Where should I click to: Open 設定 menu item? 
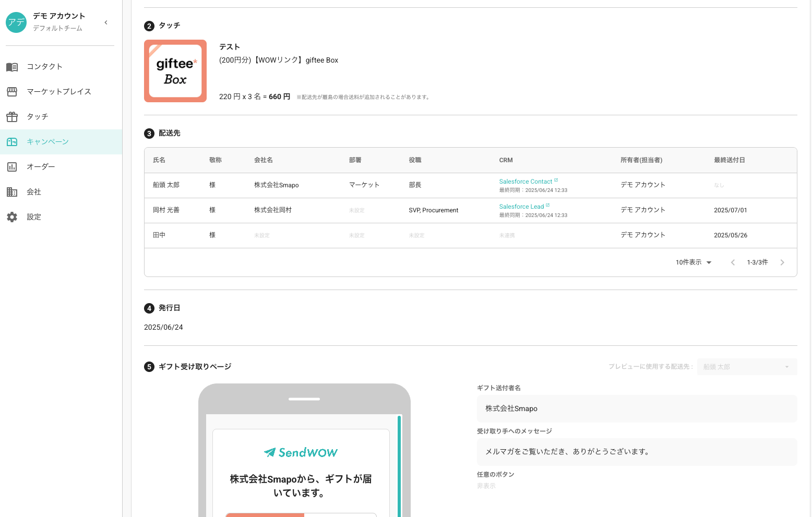[x=61, y=217]
